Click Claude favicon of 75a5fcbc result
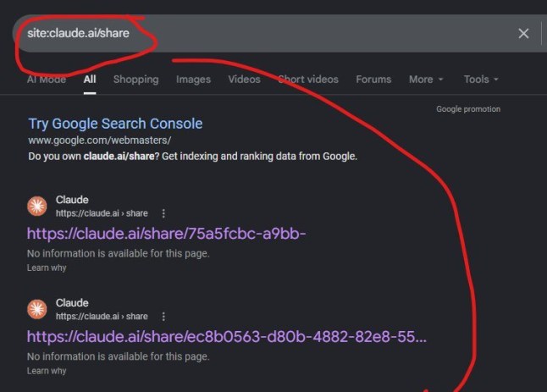The width and height of the screenshot is (547, 392). pos(37,206)
